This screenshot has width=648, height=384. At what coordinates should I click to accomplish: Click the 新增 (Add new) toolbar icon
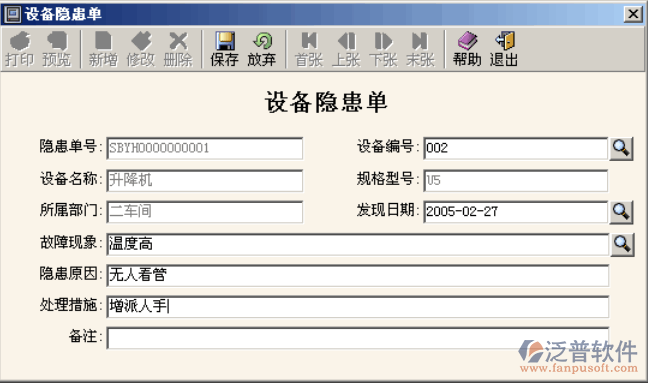103,49
